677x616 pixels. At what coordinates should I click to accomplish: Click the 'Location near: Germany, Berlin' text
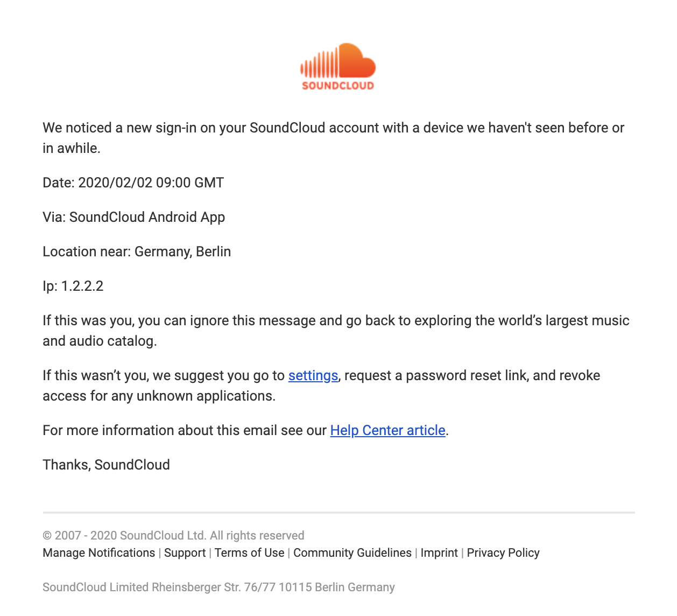(137, 251)
